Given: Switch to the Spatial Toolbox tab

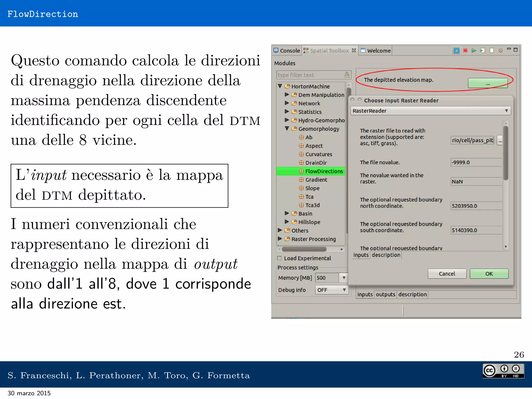Looking at the screenshot, I should (329, 50).
